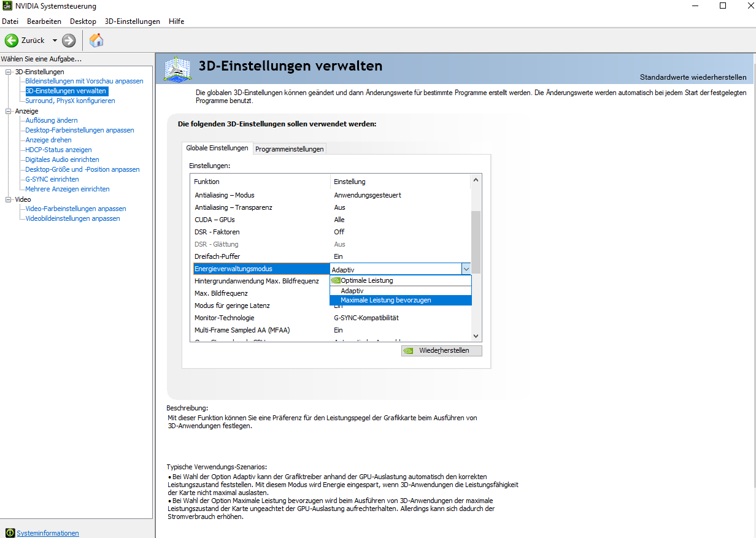Viewport: 756px width, 538px height.
Task: Choose Adaptiv in the dropdown list
Action: pos(401,290)
